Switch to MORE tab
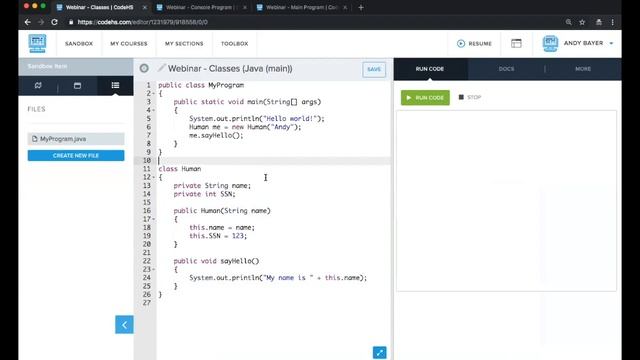This screenshot has width=640, height=360. (583, 69)
